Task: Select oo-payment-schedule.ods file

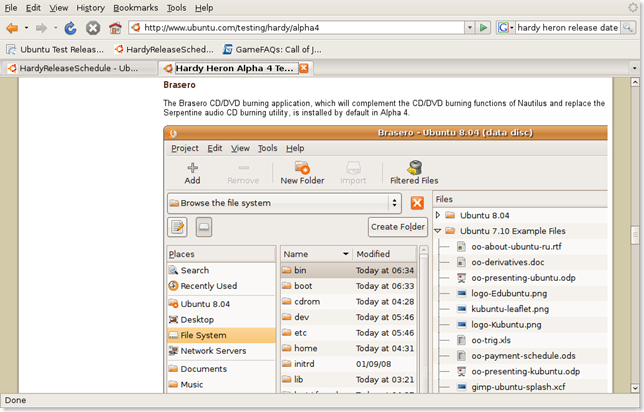Action: tap(523, 356)
